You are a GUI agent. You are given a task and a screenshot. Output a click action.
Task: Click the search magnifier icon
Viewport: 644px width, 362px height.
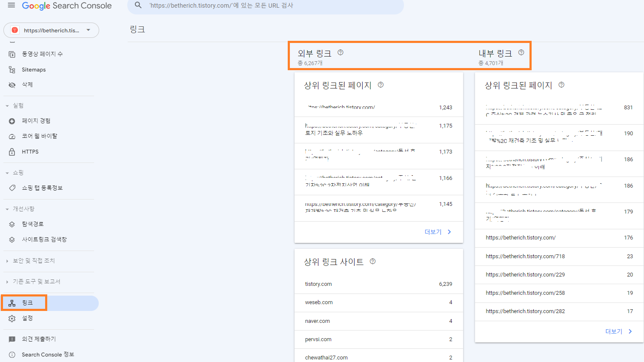coord(138,6)
